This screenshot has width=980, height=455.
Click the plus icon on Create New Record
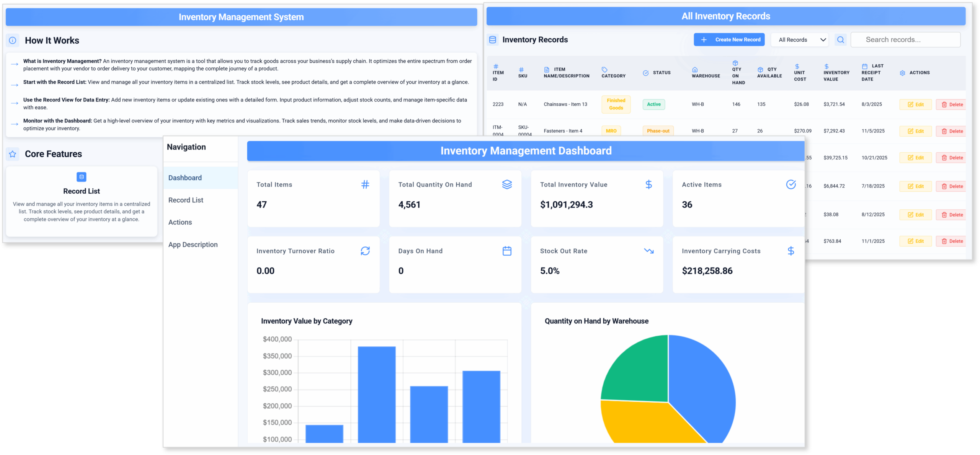704,39
